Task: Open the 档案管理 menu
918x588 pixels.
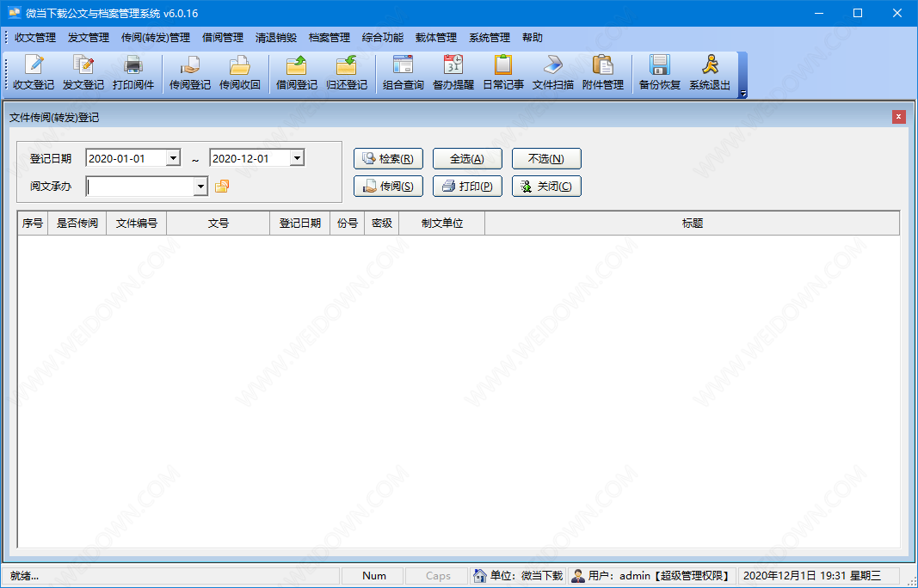Action: (x=329, y=38)
